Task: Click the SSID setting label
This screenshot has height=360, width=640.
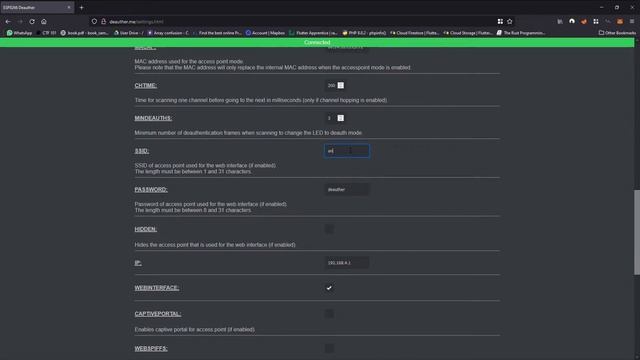Action: [x=142, y=151]
